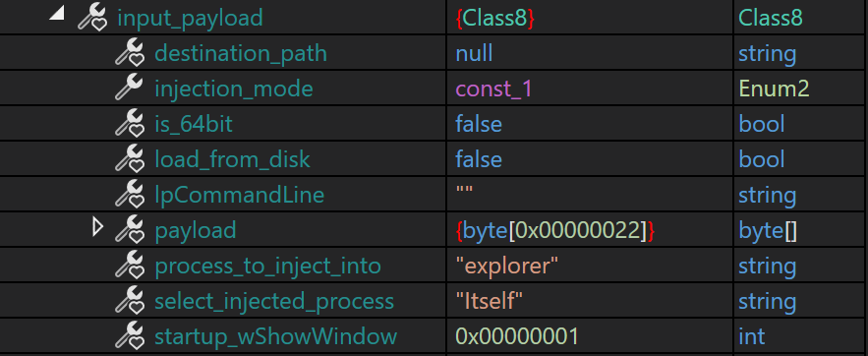Select the "Itself" string value
The height and width of the screenshot is (356, 868).
(x=490, y=301)
